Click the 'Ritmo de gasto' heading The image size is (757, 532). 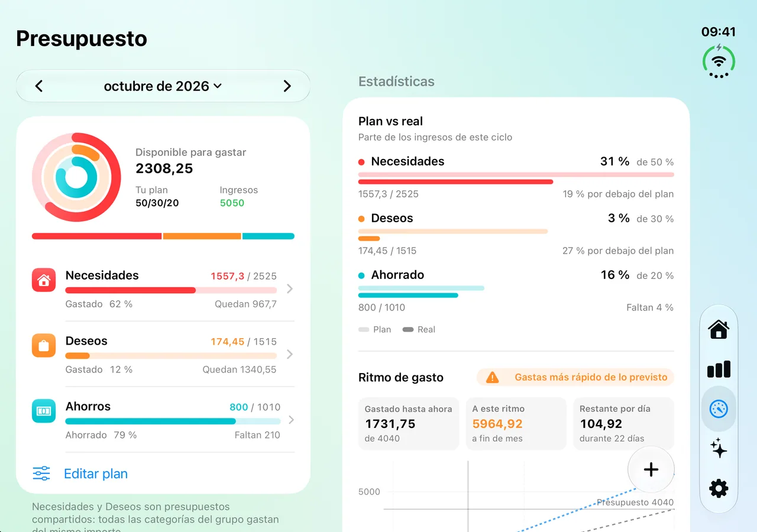401,378
